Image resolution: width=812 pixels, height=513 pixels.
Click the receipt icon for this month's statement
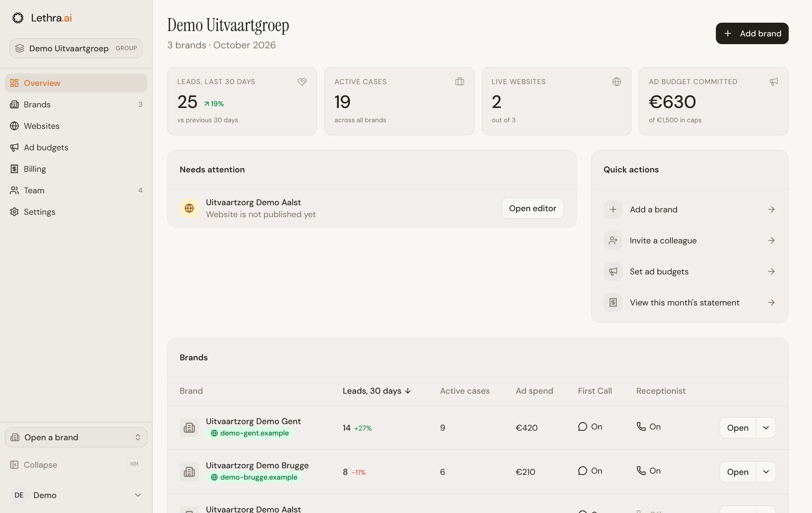613,302
